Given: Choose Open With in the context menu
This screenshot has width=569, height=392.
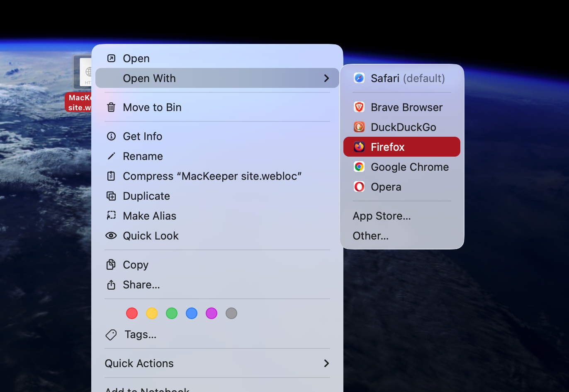Looking at the screenshot, I should click(x=217, y=78).
